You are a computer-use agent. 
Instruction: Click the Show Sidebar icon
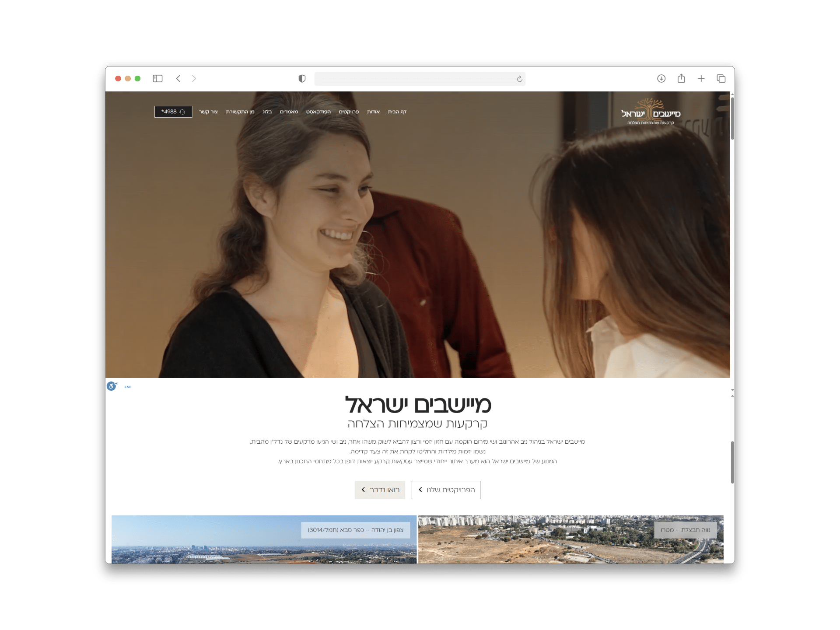158,78
